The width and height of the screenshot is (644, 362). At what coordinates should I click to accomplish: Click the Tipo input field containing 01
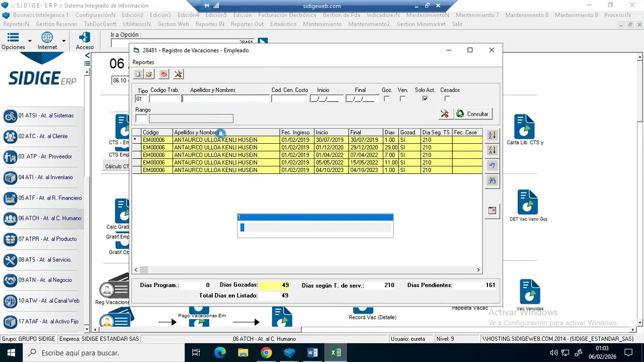point(141,99)
